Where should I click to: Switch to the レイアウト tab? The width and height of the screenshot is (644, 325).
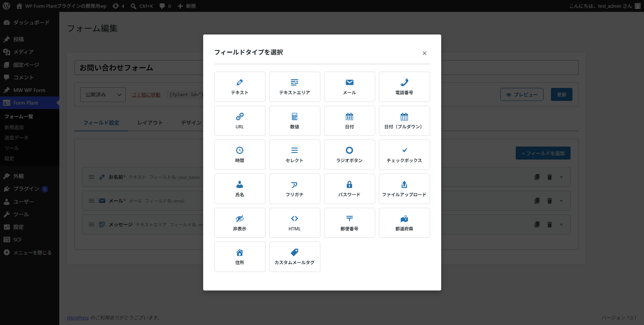tap(150, 123)
